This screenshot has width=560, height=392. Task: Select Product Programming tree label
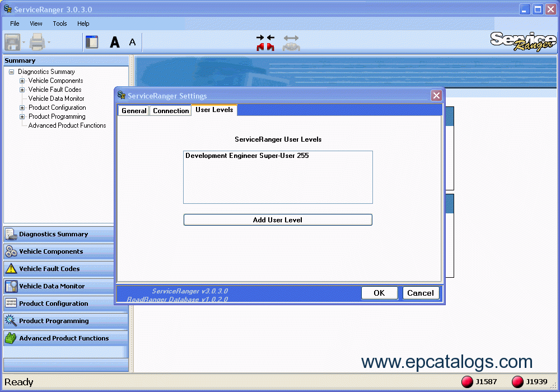(x=57, y=116)
